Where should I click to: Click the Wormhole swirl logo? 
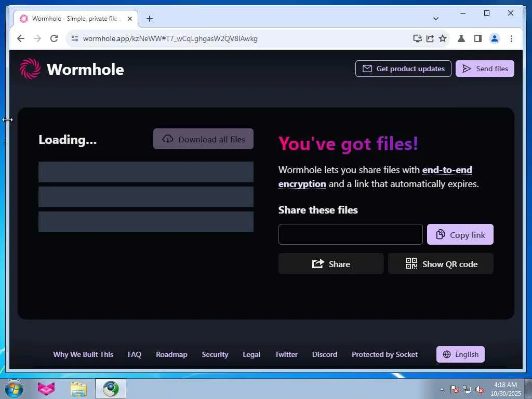30,69
